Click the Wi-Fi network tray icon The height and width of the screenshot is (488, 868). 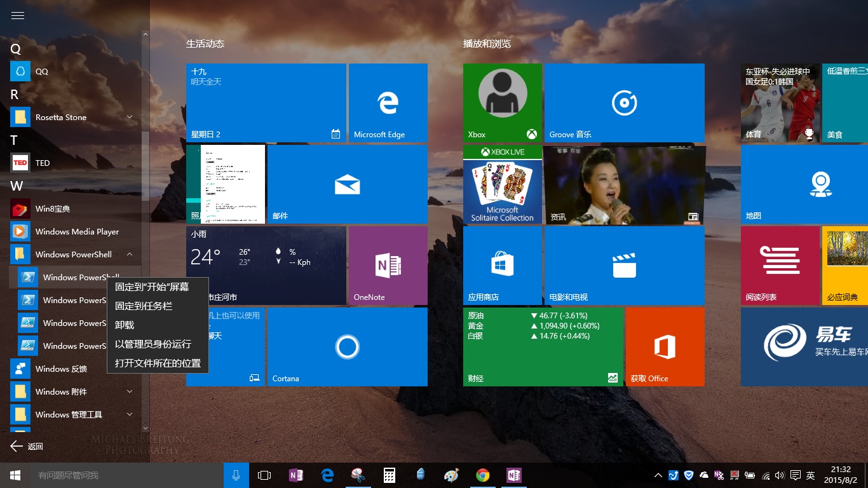(x=766, y=475)
